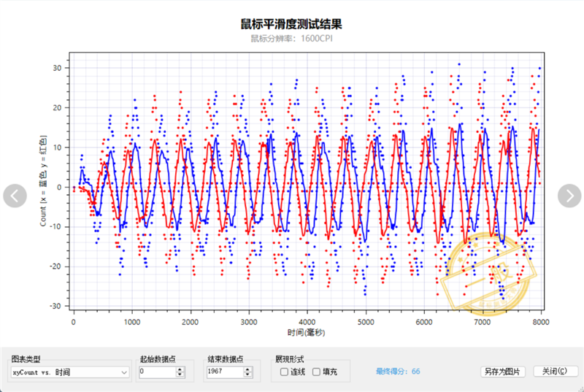This screenshot has height=392, width=584.
Task: Click the 最终得分: 66 score text
Action: pos(398,371)
